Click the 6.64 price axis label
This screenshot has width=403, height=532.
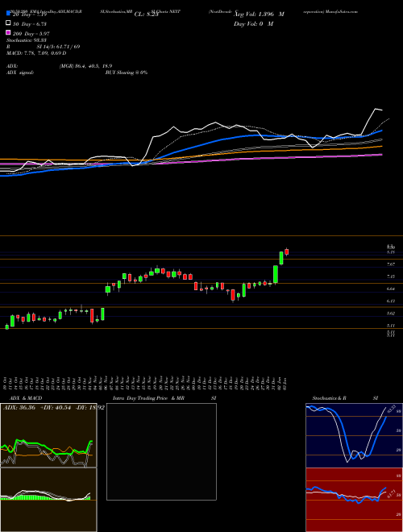[x=390, y=289]
